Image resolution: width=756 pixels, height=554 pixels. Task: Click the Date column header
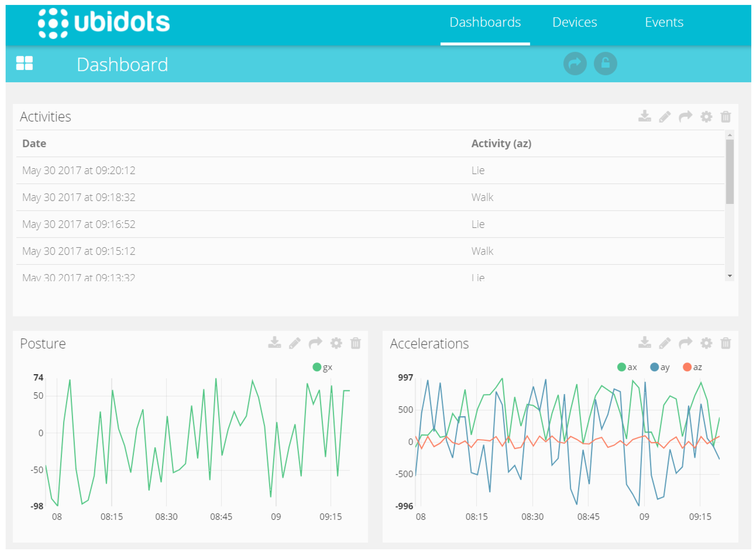coord(34,144)
